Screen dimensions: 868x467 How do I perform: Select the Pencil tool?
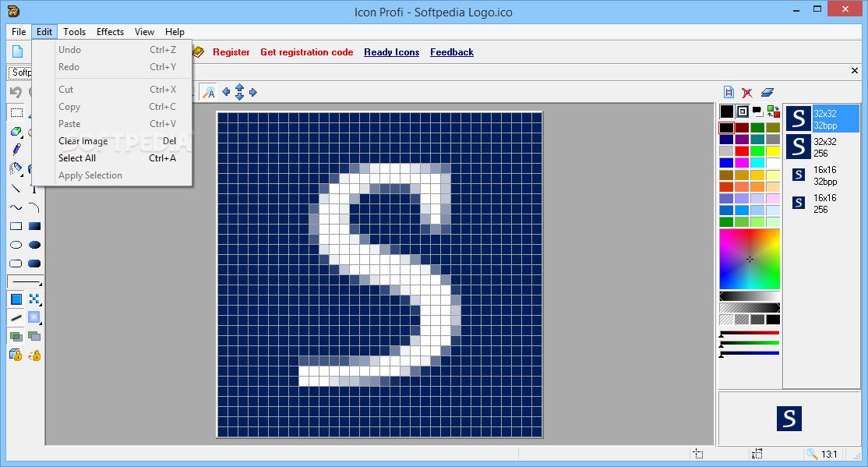pyautogui.click(x=16, y=150)
